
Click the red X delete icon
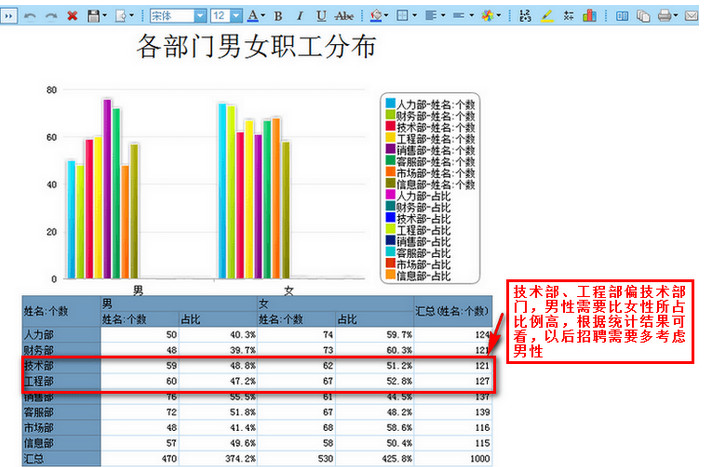pyautogui.click(x=72, y=16)
